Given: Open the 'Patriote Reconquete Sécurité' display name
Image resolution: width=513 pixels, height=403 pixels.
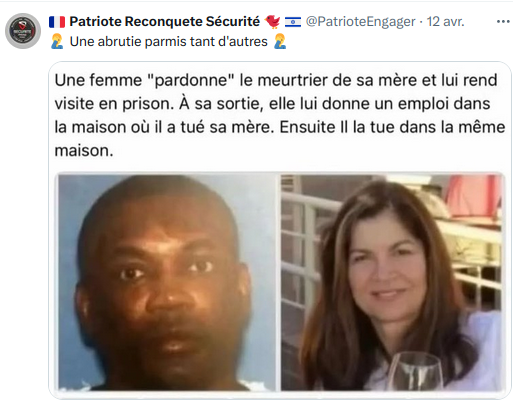Looking at the screenshot, I should [165, 22].
